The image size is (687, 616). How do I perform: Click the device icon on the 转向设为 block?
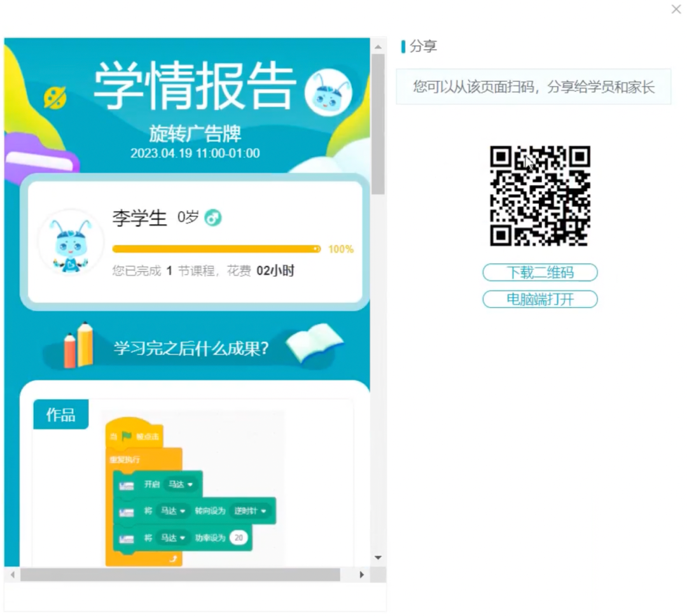click(x=127, y=511)
